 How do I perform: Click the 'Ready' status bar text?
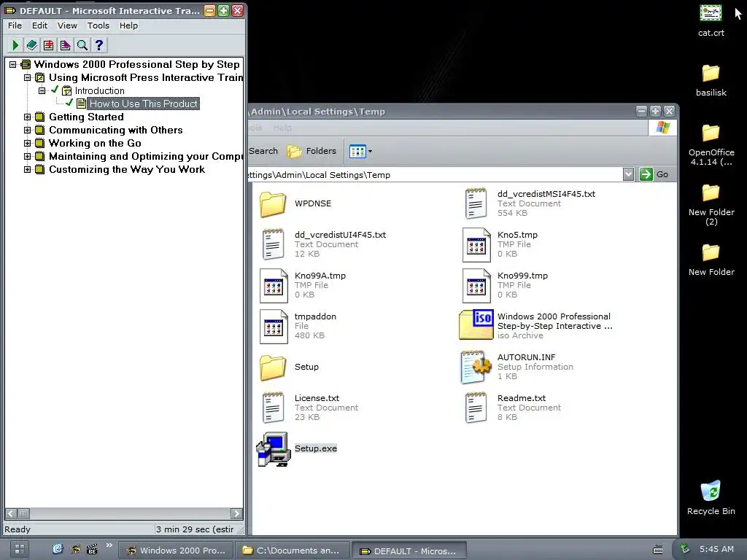pos(18,529)
